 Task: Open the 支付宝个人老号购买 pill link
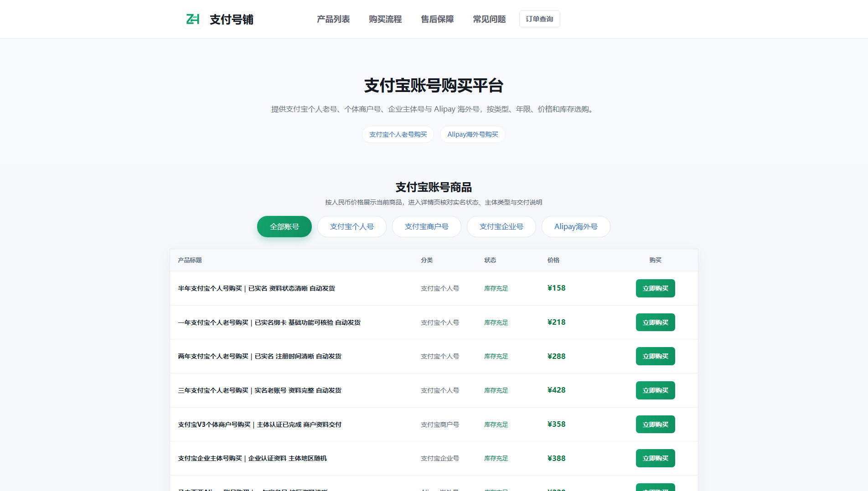[x=398, y=134]
